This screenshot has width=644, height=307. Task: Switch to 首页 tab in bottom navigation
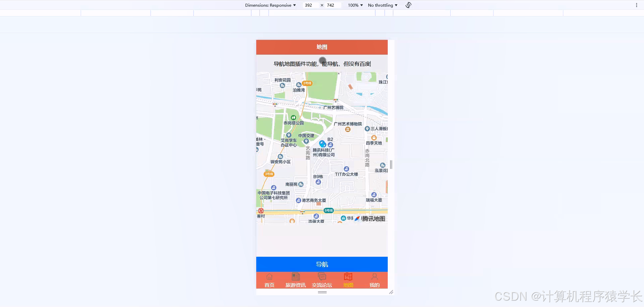269,280
